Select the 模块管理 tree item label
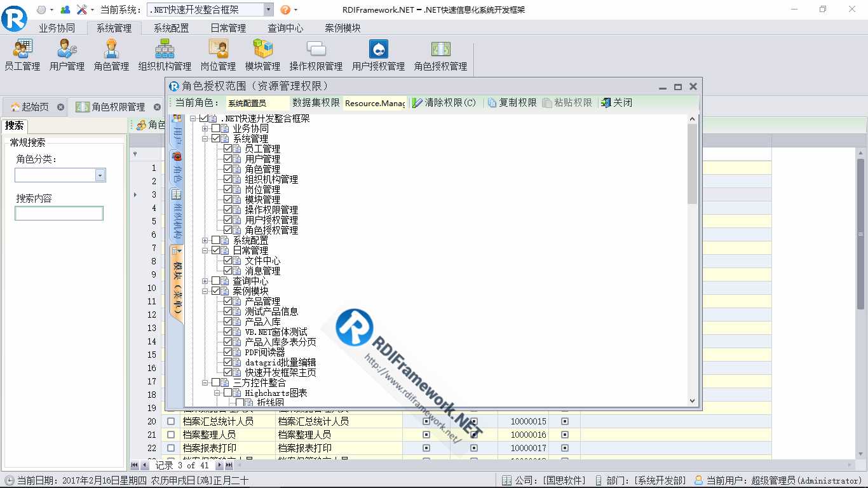The height and width of the screenshot is (488, 868). click(x=262, y=200)
